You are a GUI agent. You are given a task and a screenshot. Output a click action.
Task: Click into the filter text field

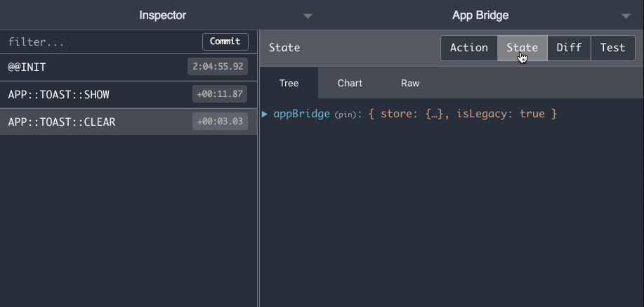coord(103,42)
